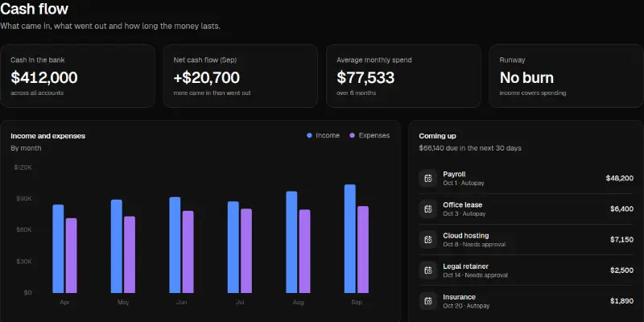Image resolution: width=644 pixels, height=322 pixels.
Task: Click the $120K axis label
Action: tap(23, 167)
